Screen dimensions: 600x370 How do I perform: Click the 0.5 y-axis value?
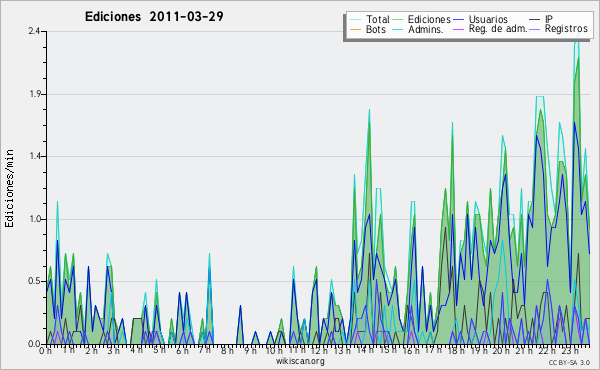pyautogui.click(x=34, y=281)
